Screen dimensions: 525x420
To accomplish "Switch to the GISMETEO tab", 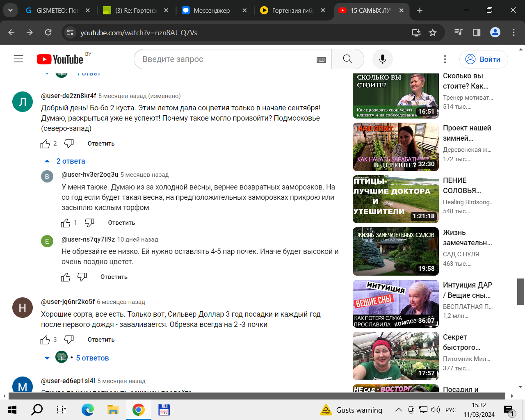I will (x=57, y=10).
